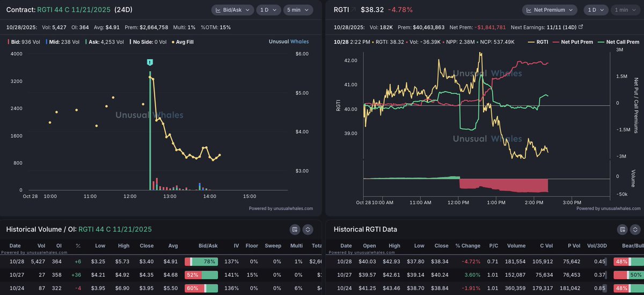Screen dimensions: 644x295
Task: Click column settings icon in Historical RGTI Data
Action: click(622, 229)
